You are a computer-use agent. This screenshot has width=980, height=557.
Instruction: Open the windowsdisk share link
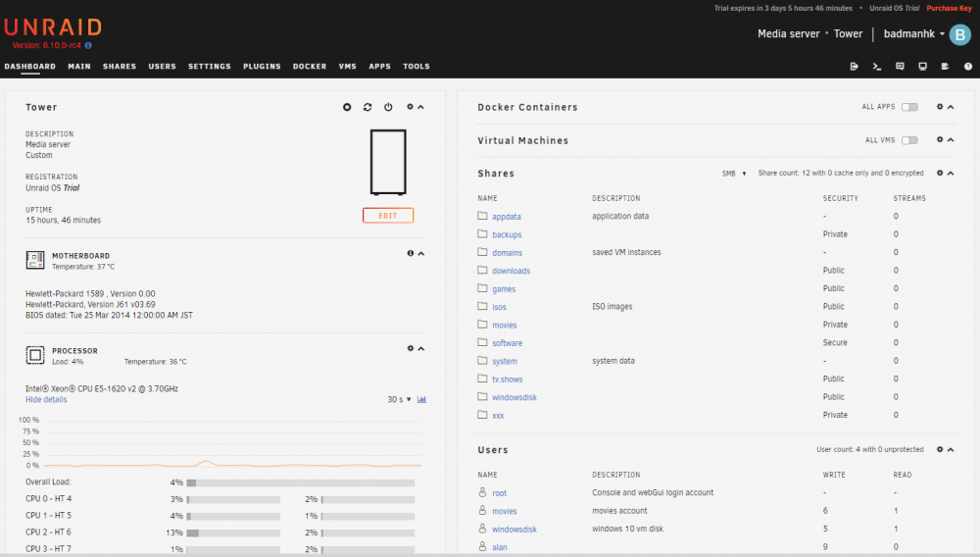[514, 397]
